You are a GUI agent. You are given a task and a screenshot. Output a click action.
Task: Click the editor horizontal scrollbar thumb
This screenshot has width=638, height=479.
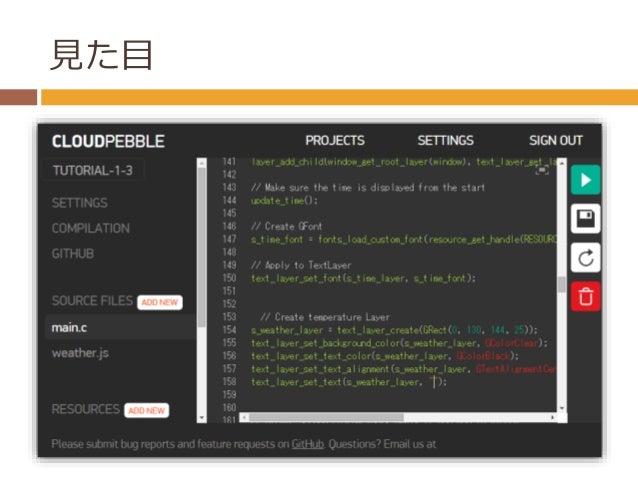tap(326, 418)
